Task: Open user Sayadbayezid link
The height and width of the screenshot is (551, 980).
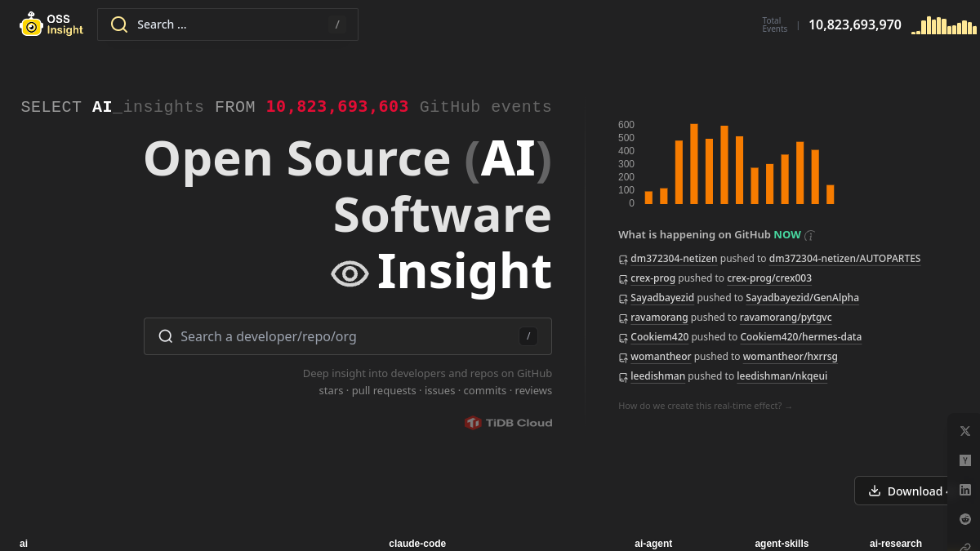Action: 662,298
